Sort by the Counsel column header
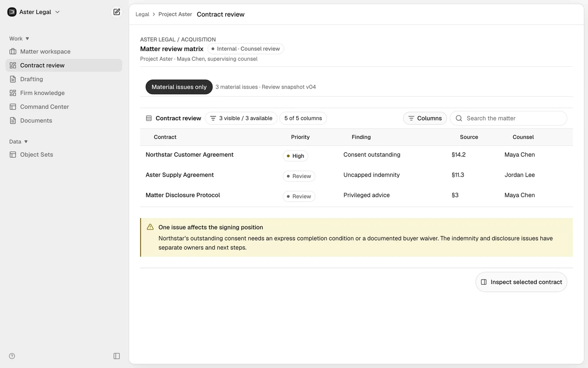 coord(523,137)
